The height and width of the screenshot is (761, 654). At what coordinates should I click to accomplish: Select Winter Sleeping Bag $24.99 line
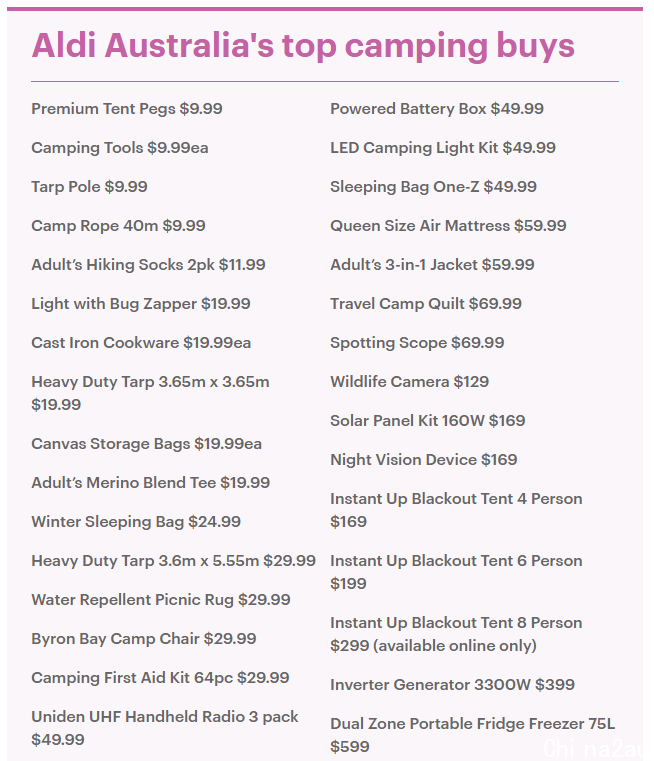coord(136,522)
